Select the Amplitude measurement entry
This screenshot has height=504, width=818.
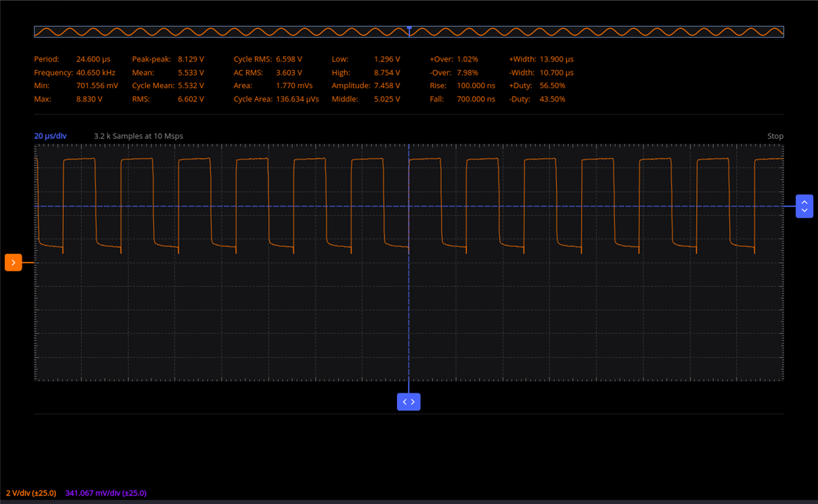pos(366,85)
